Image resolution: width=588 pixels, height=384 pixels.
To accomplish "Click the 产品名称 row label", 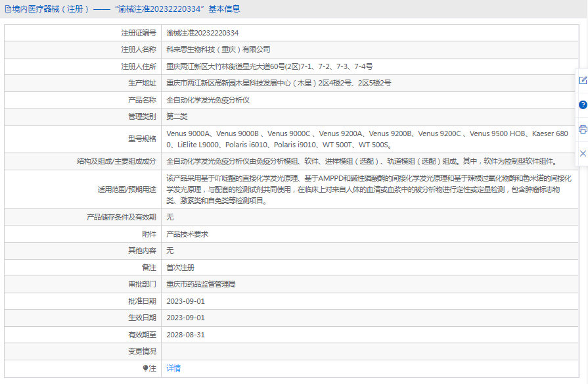I will (142, 100).
